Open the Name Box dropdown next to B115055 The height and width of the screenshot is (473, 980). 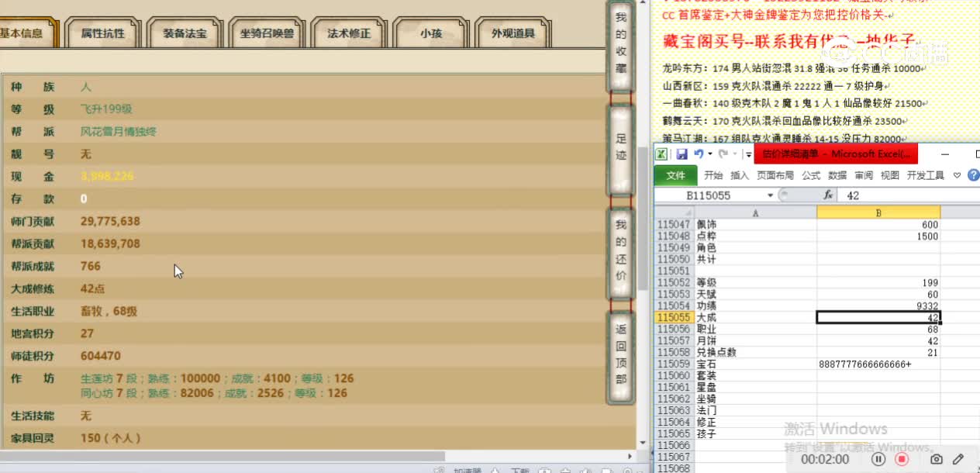coord(771,195)
